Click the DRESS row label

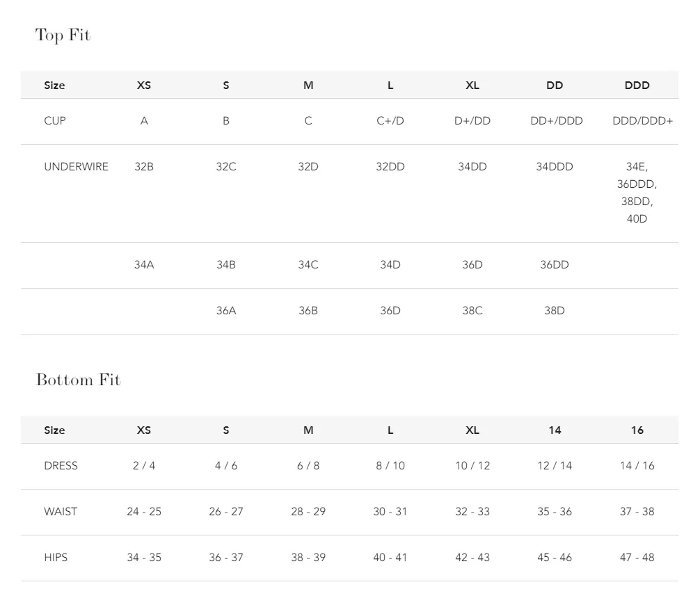point(61,466)
